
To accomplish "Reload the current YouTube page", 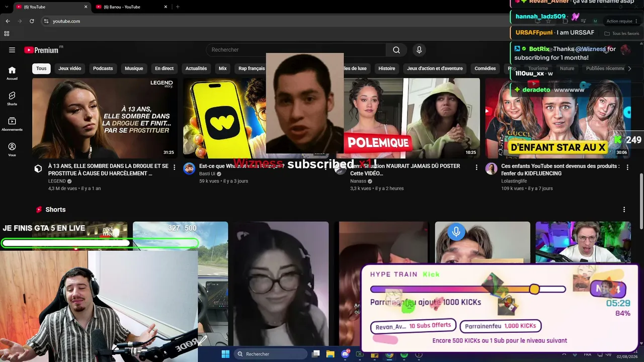I will (32, 21).
